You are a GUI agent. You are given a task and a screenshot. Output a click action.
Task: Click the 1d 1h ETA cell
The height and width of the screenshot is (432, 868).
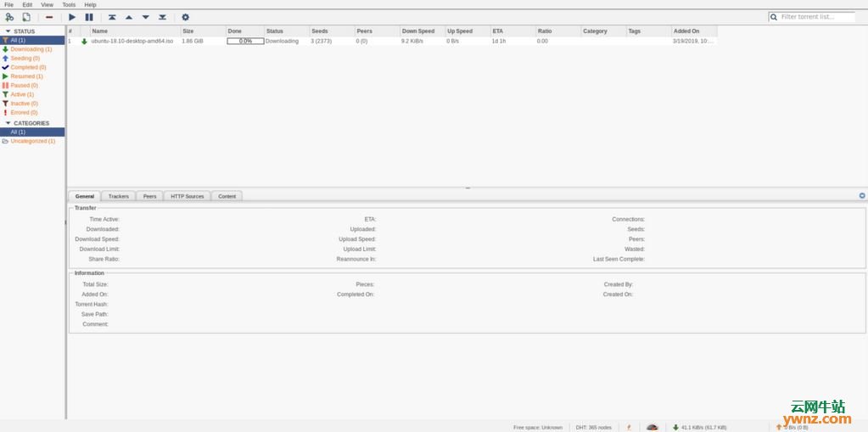click(499, 41)
